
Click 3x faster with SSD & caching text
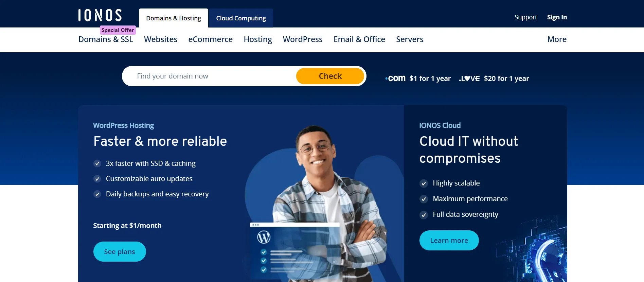pos(151,163)
